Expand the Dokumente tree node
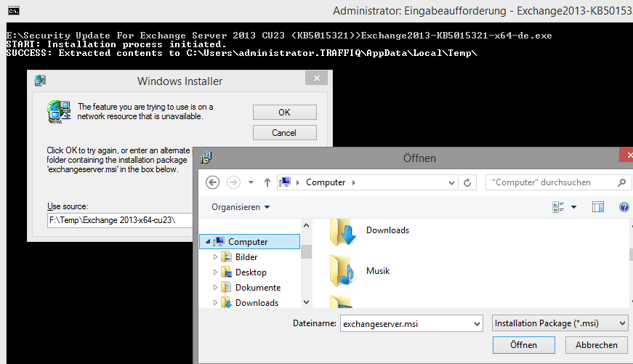The image size is (633, 364). (x=215, y=288)
